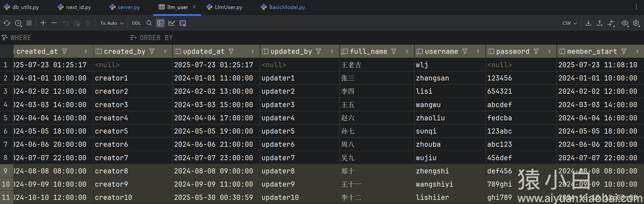Sort by the username column arrows
Screen dimensions: 644x204
pos(478,51)
